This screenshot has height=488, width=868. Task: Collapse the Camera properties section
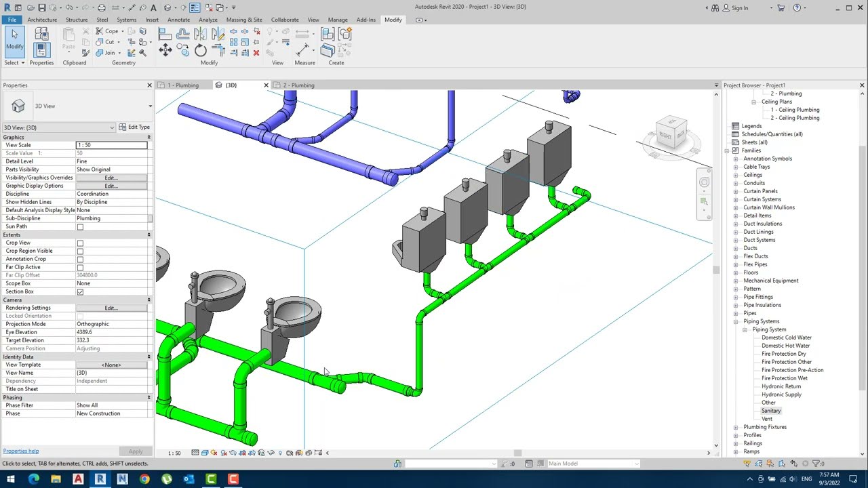149,300
